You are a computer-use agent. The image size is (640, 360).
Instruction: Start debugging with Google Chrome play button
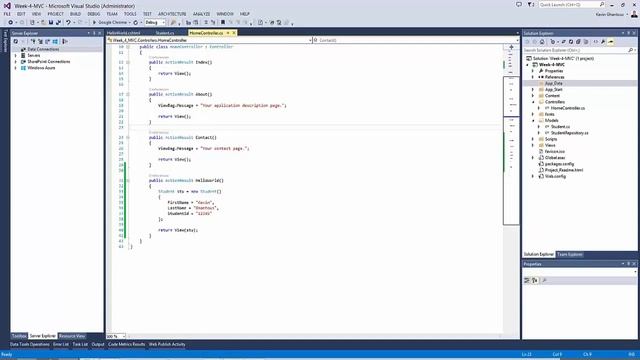click(94, 22)
